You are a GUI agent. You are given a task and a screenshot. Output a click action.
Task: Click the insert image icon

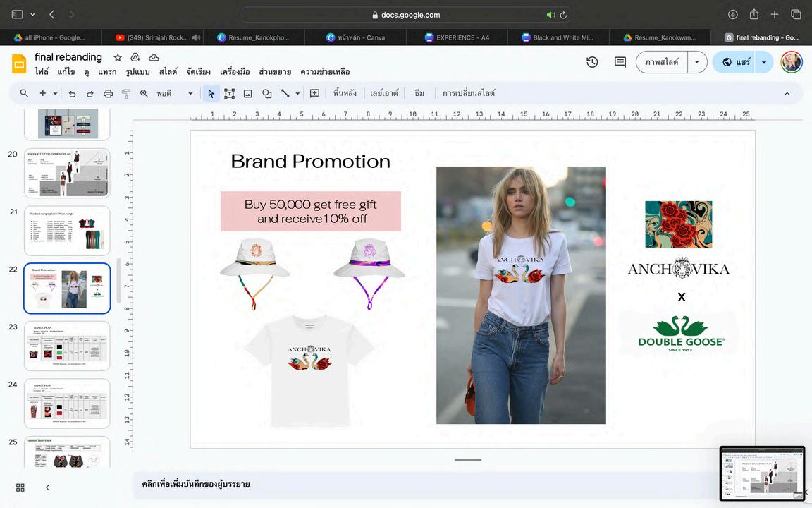point(248,93)
